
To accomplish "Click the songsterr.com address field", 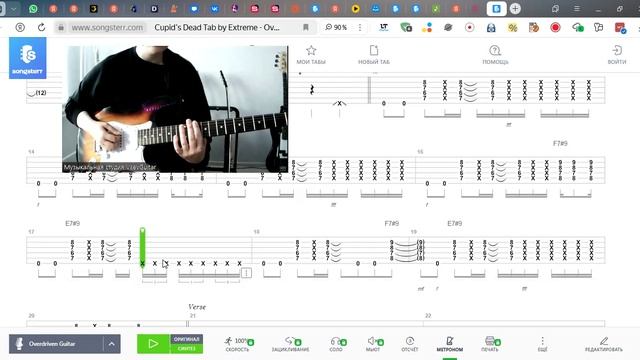I will [x=107, y=27].
